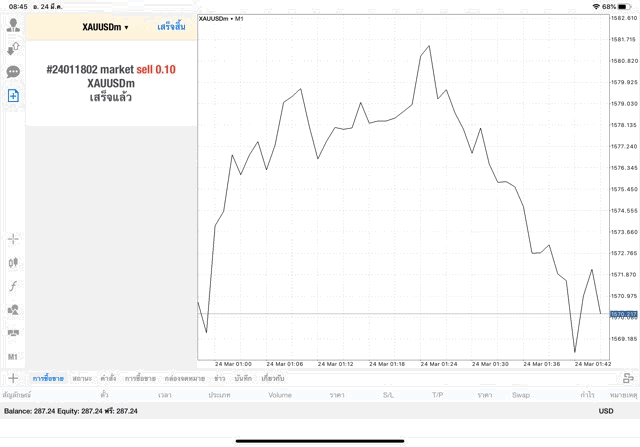
Task: Open indicators via the f icon
Action: (13, 286)
